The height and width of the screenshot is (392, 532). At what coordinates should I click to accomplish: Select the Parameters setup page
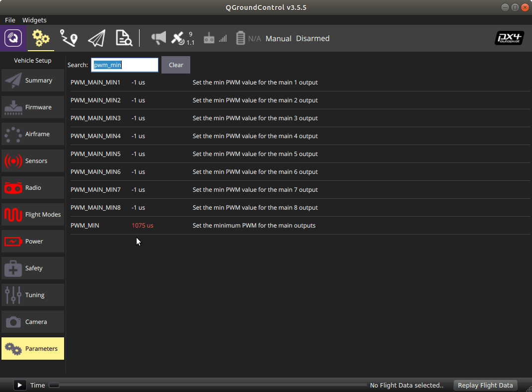[x=33, y=349]
